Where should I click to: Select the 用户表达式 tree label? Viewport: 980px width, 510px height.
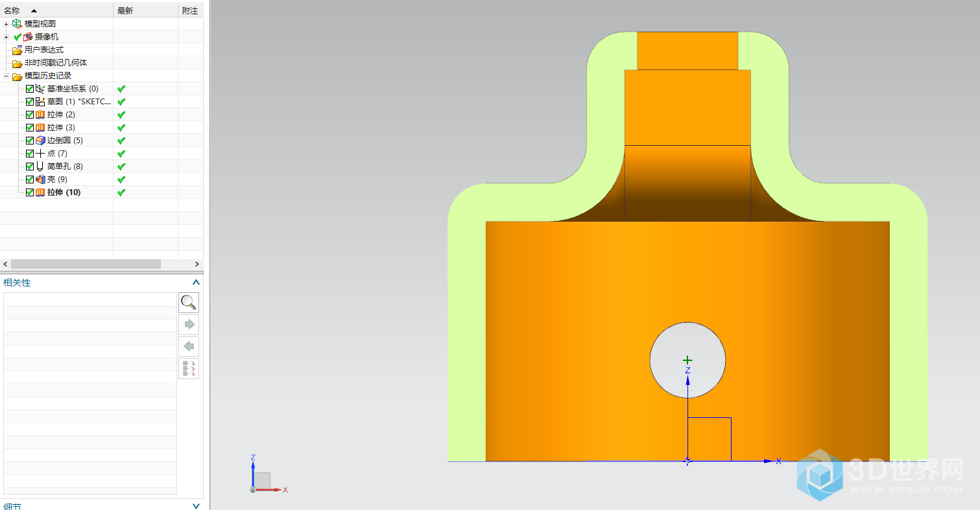(x=44, y=50)
